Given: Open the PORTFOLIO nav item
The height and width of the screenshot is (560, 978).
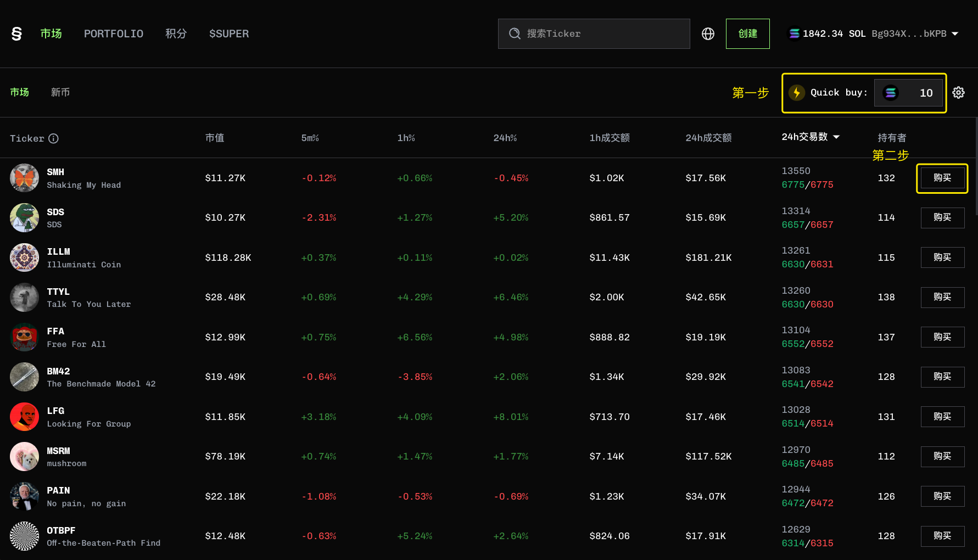Looking at the screenshot, I should click(x=113, y=34).
